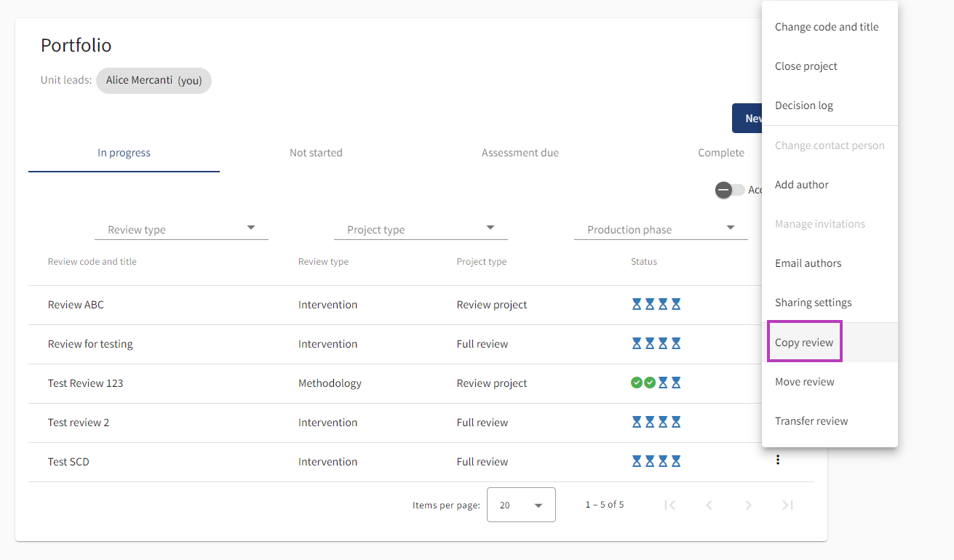Jump to the last page of results
Image resolution: width=954 pixels, height=560 pixels.
[787, 505]
